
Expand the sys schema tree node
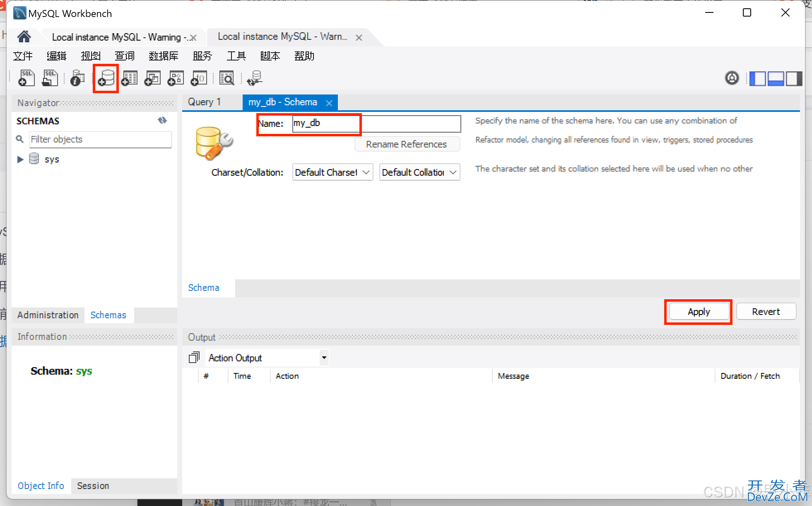coord(20,159)
